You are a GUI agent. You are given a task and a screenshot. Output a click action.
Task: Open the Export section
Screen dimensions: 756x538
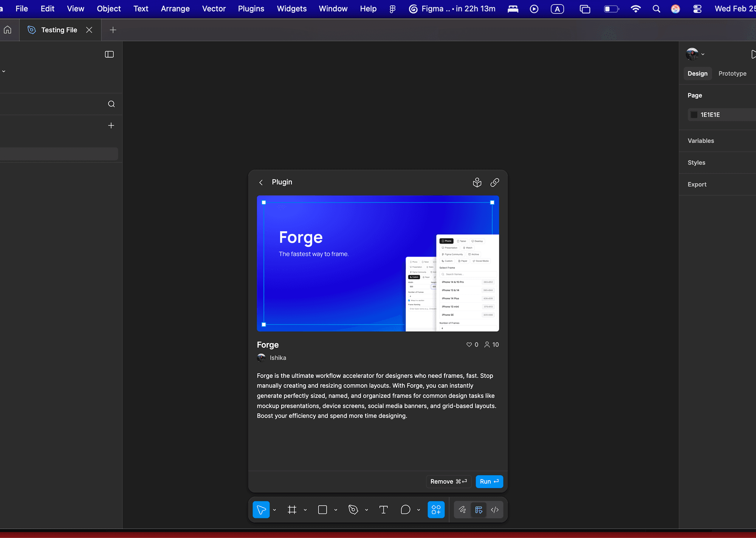[697, 185]
